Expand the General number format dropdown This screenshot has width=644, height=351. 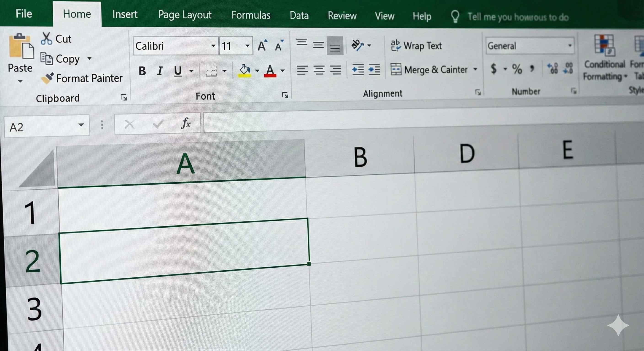[570, 46]
